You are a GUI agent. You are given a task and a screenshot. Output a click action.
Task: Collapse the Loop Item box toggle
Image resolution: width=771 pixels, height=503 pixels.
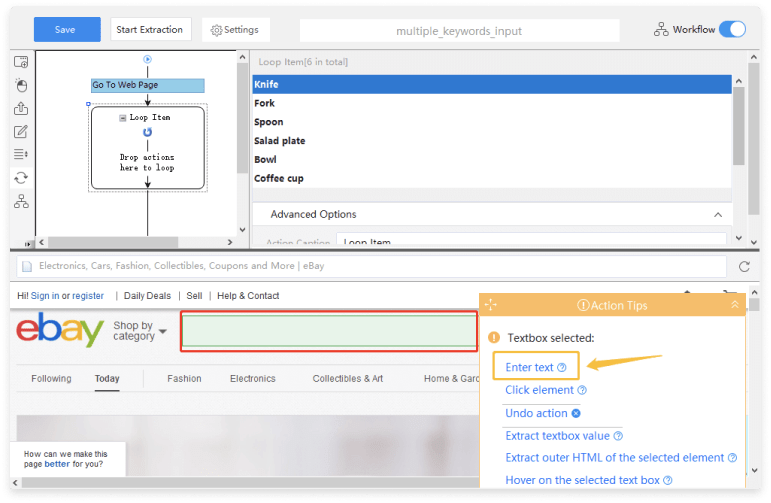(122, 118)
